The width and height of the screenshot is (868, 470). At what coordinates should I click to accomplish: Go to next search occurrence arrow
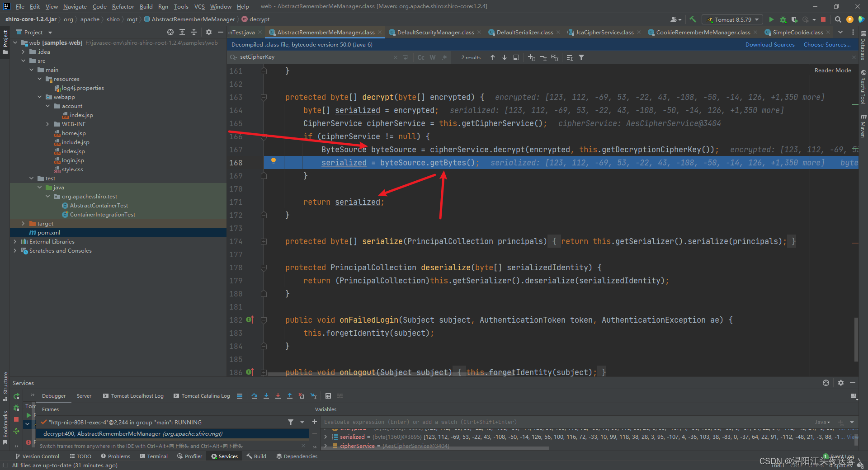505,57
